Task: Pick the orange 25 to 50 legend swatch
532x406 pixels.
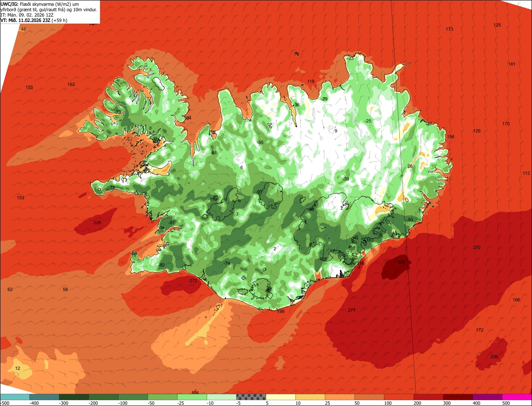Action: pyautogui.click(x=340, y=397)
